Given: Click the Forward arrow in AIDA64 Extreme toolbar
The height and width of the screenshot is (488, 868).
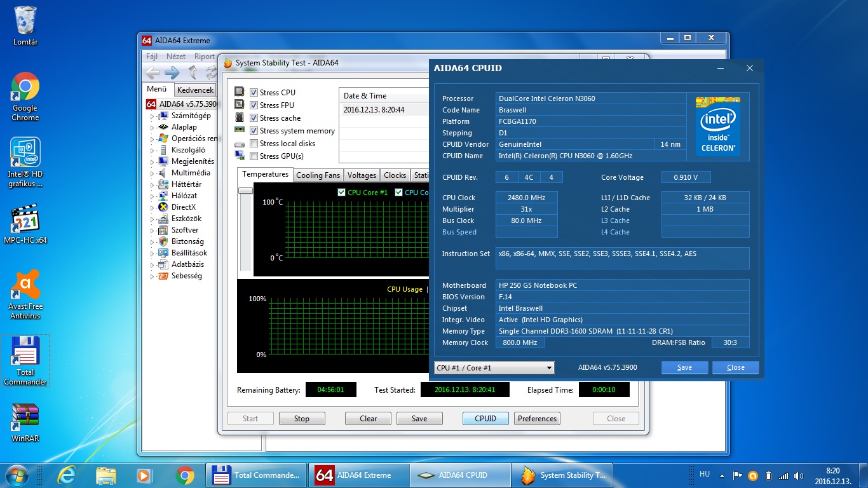Looking at the screenshot, I should pos(172,72).
